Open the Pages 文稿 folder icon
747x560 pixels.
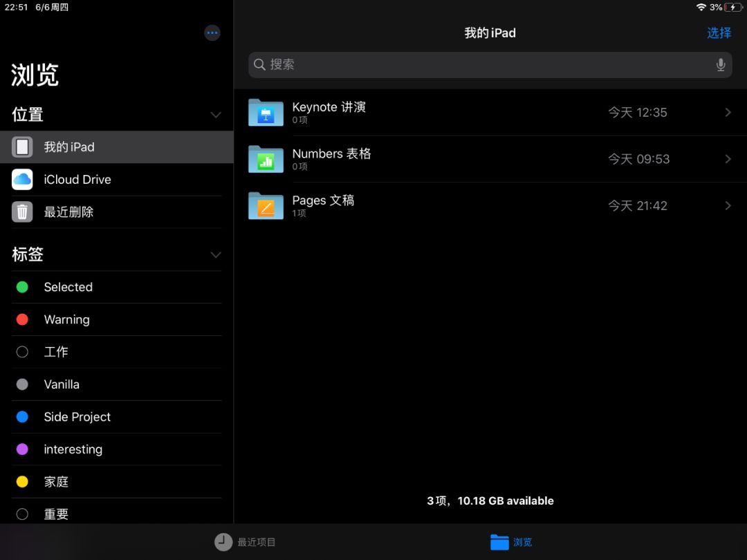pyautogui.click(x=266, y=205)
